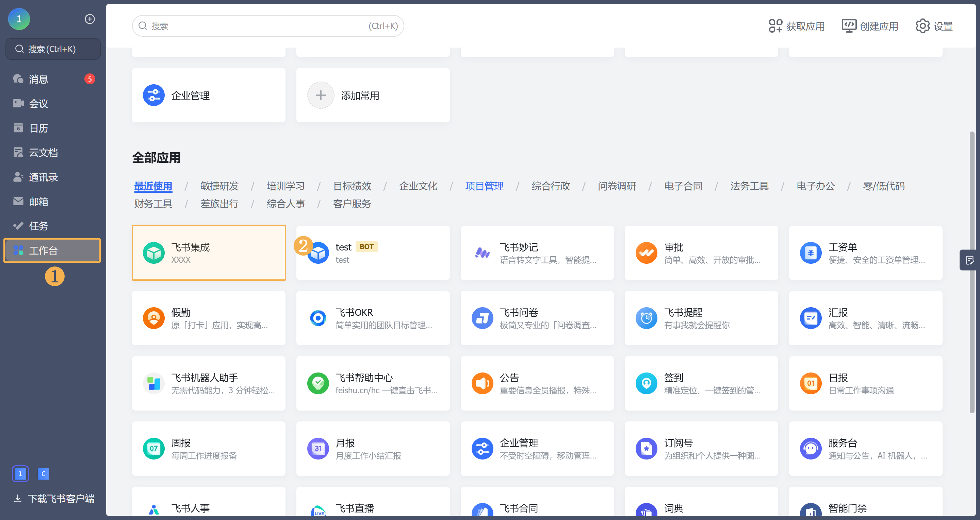980x520 pixels.
Task: Switch to the 敏捷研发 category tab
Action: (x=219, y=186)
